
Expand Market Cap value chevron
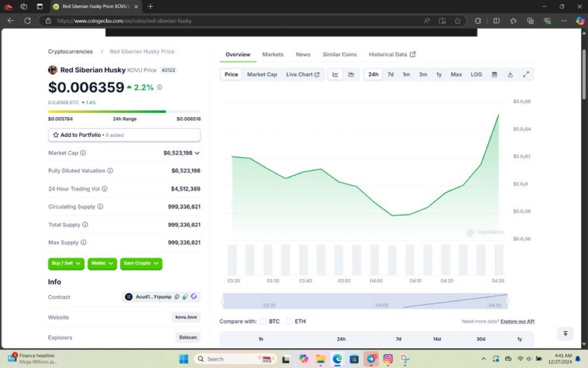click(x=197, y=153)
